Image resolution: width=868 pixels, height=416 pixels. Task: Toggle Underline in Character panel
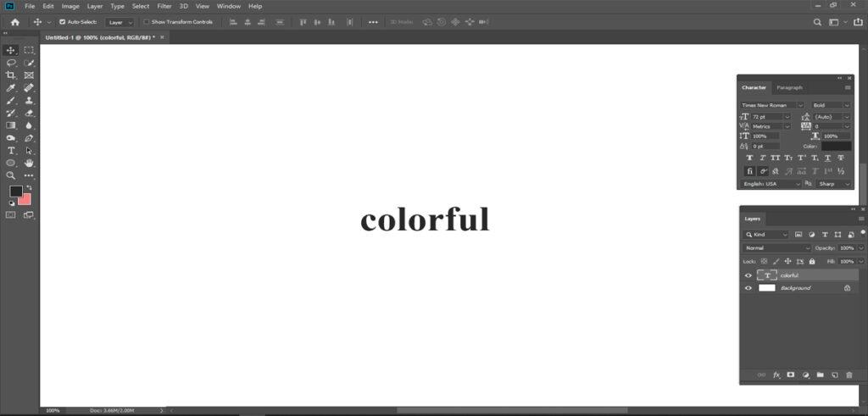point(827,158)
